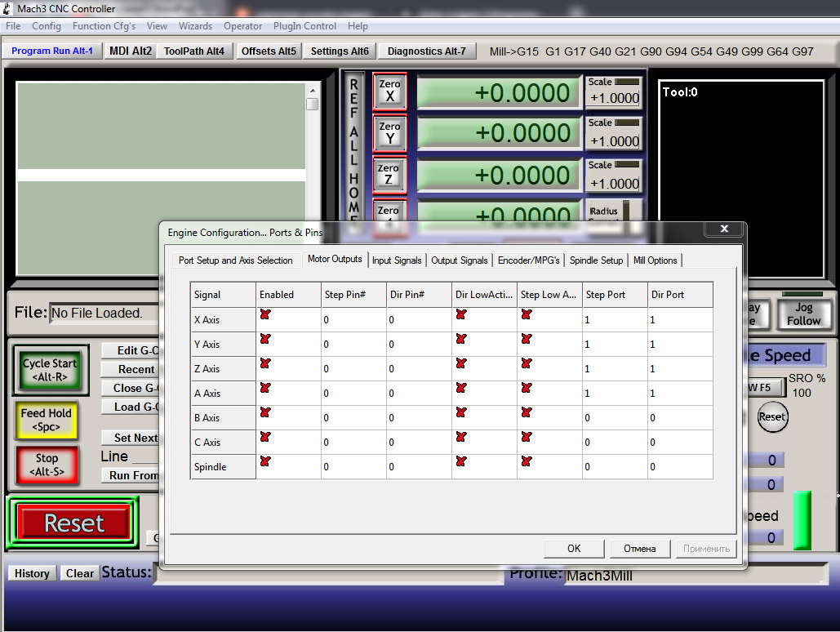The image size is (840, 632).
Task: Toggle the C Axis Enabled mark
Action: [x=265, y=437]
